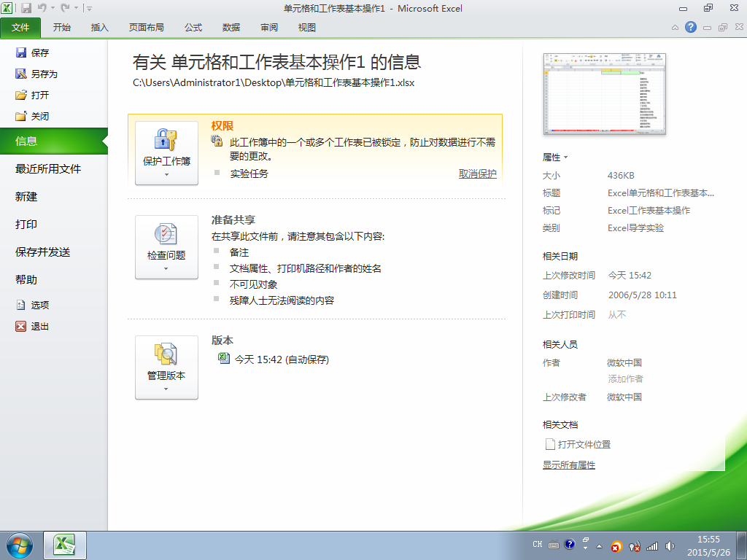747x560 pixels.
Task: Click the 取消保护 unprotect link
Action: [x=477, y=174]
